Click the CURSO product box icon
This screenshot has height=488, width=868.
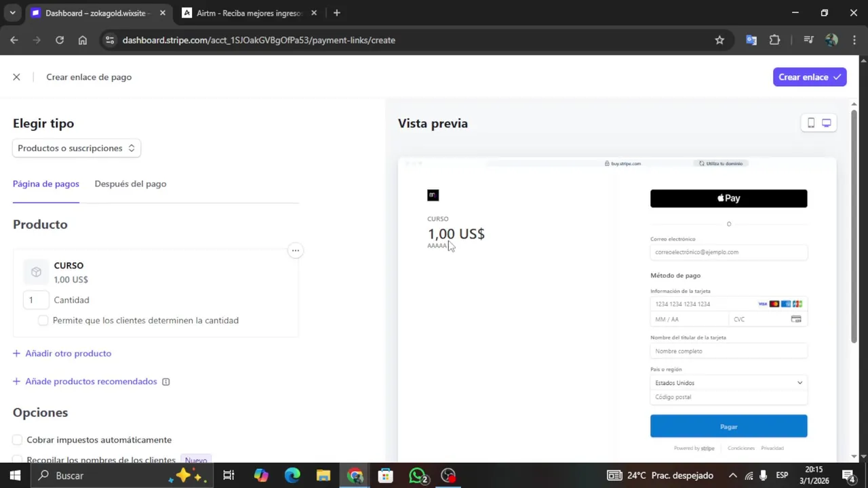(x=36, y=272)
